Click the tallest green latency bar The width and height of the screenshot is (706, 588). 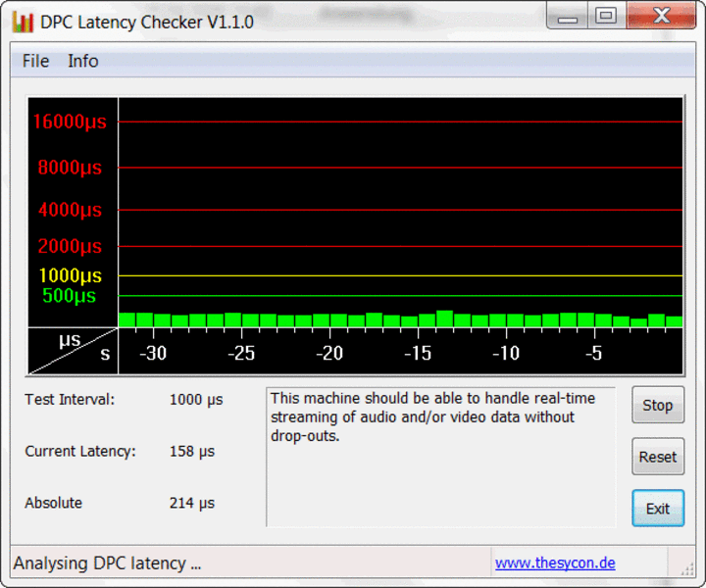tap(444, 318)
